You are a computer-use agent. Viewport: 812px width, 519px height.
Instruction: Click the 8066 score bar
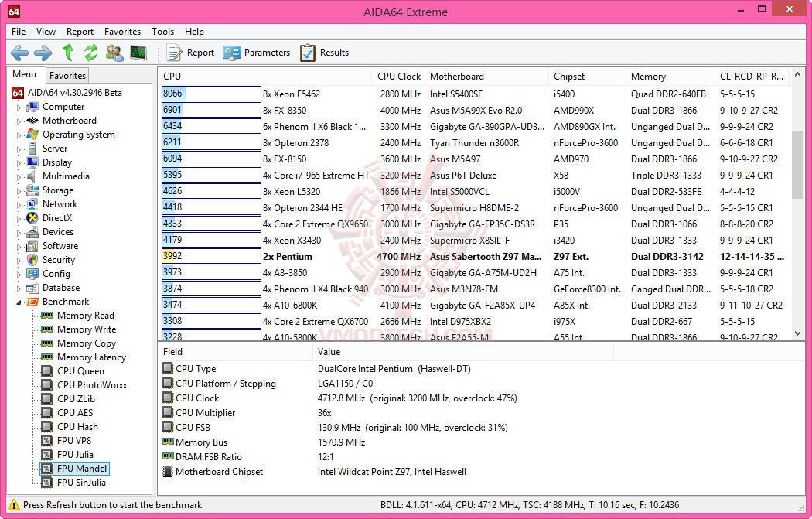click(x=211, y=94)
